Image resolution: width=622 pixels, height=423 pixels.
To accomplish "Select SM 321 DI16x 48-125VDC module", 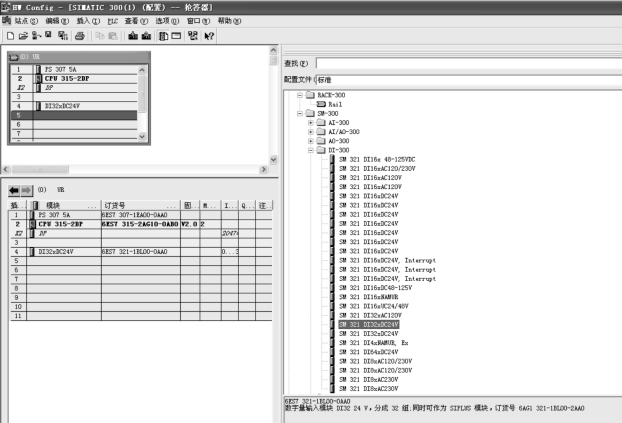I will coord(377,159).
